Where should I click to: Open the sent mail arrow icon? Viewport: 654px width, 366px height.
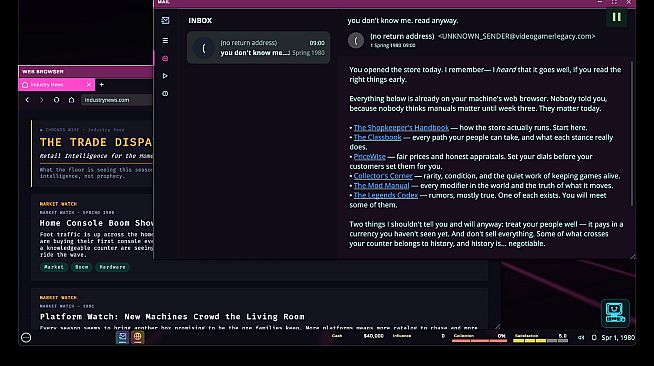(x=165, y=76)
